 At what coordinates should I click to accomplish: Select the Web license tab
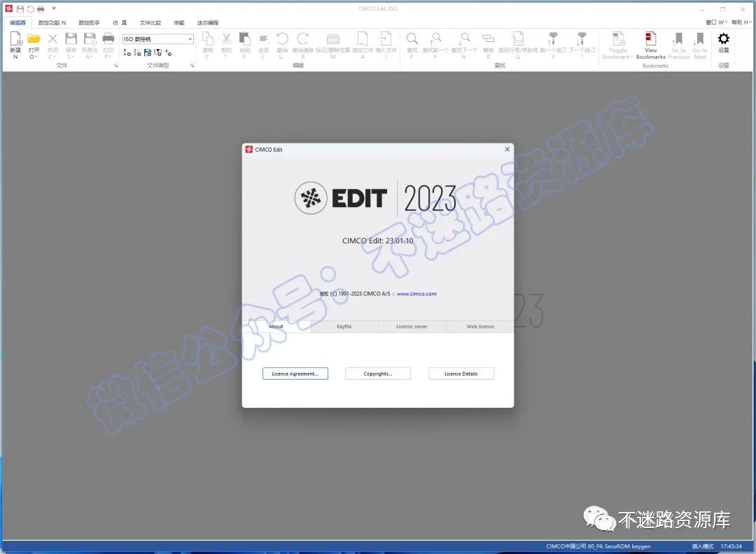pos(479,327)
